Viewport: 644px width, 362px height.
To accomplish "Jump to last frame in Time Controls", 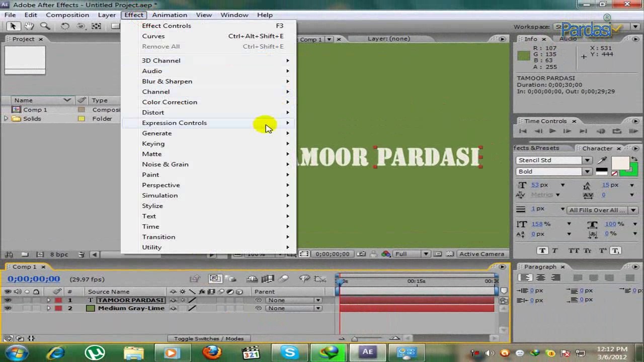I will tap(583, 131).
